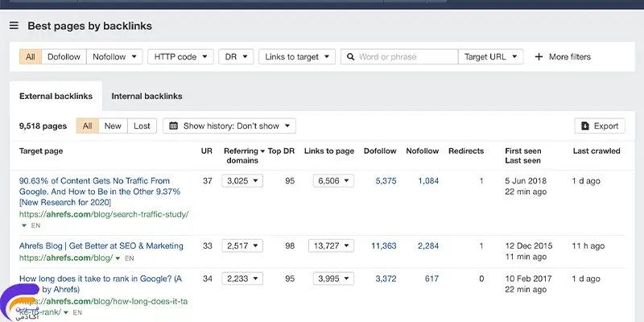Viewport: 644px width, 322px height.
Task: Click the 5,375 dofollow count
Action: 386,181
